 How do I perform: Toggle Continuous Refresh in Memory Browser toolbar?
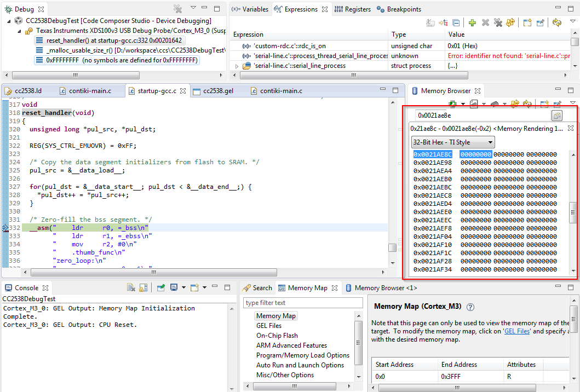[514, 104]
